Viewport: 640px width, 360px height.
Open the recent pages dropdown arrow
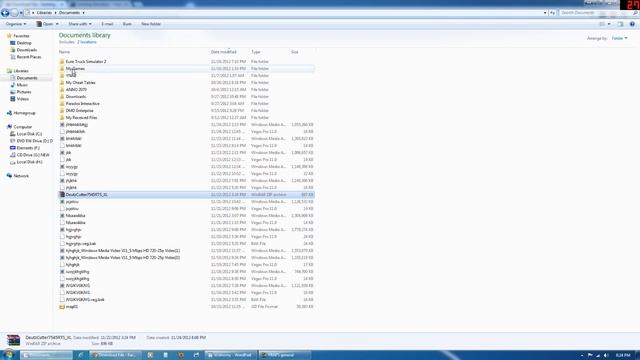21,13
